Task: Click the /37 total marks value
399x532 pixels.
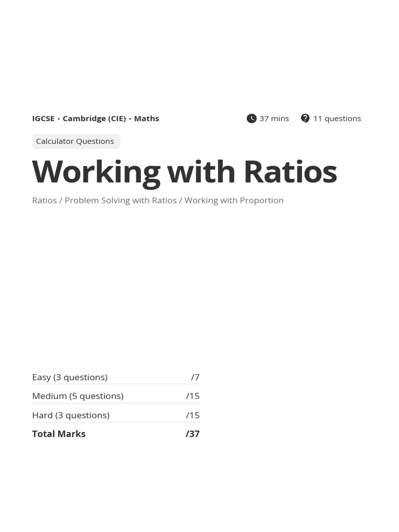Action: (192, 434)
